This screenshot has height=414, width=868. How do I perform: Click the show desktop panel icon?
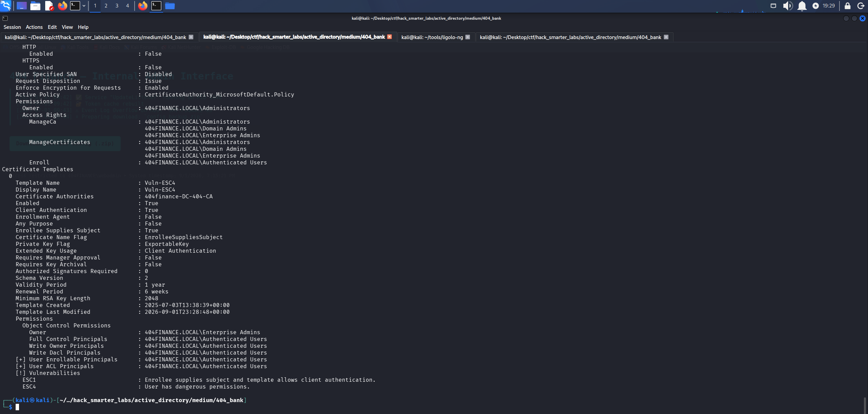tap(22, 6)
